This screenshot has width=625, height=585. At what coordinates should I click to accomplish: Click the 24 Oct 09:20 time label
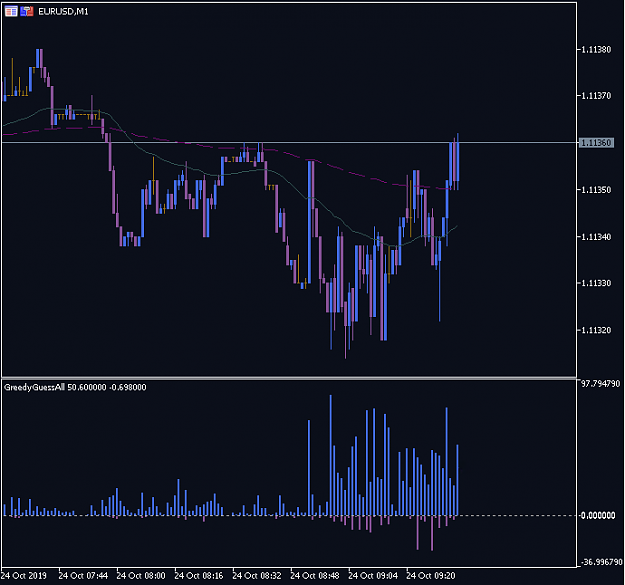[430, 576]
